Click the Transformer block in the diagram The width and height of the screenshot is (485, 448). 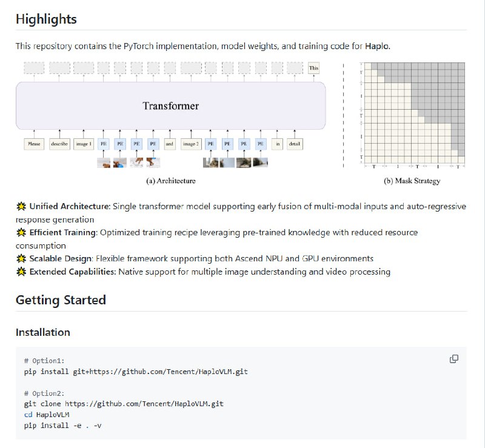coord(170,105)
